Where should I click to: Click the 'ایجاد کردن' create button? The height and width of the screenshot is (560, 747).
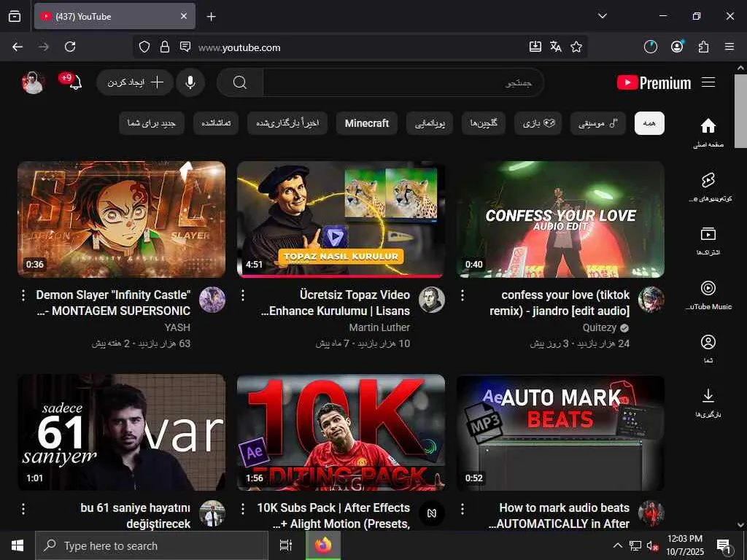pos(135,82)
